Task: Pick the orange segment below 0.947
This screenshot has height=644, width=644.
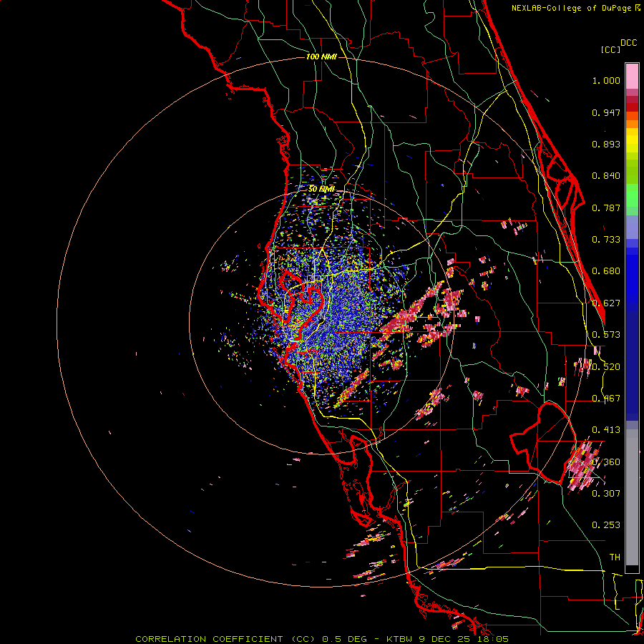Action: (632, 124)
